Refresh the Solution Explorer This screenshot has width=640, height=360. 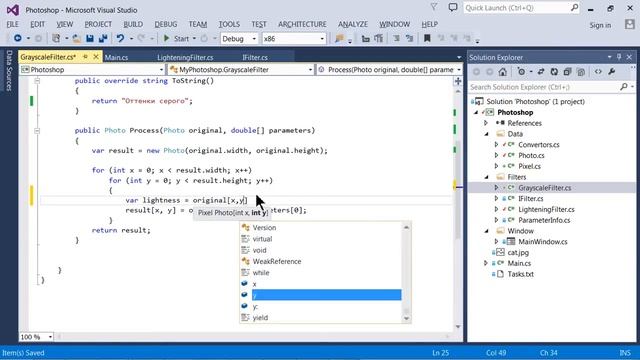tap(554, 72)
